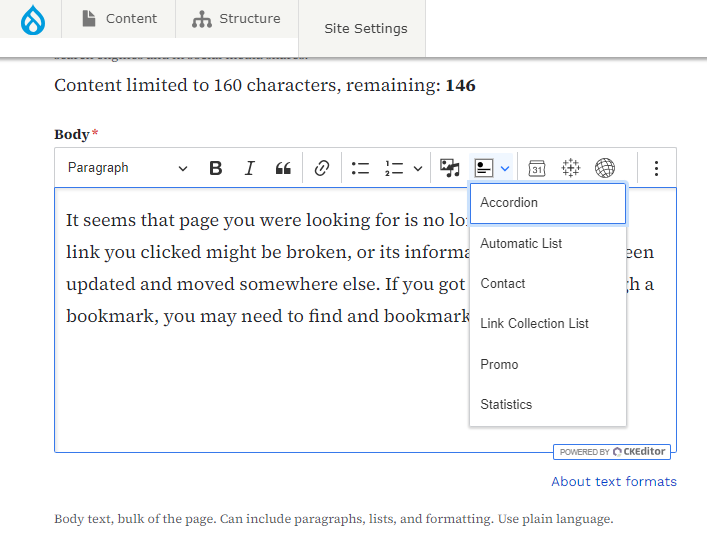The width and height of the screenshot is (707, 548).
Task: Click the insert media icon
Action: pyautogui.click(x=450, y=168)
